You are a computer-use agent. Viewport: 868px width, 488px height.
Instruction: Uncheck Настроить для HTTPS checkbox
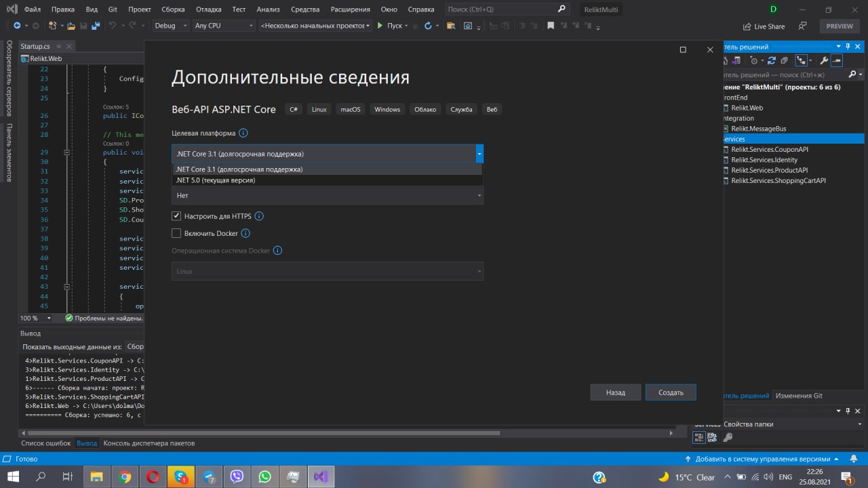176,216
